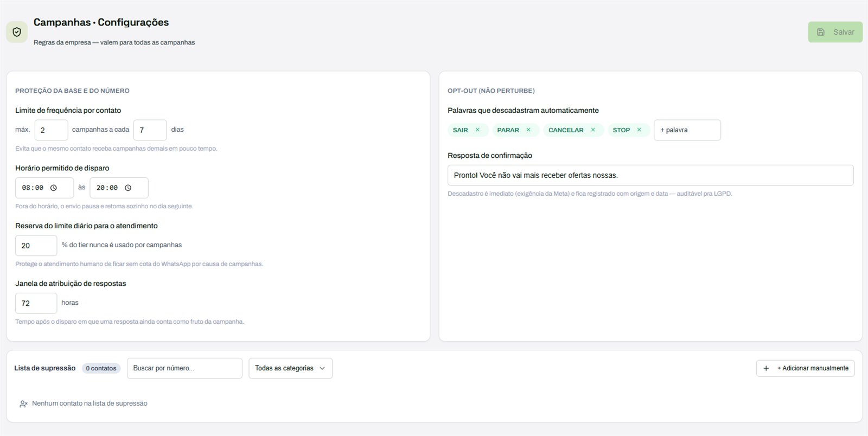Edit the Resposta de confirmação message field
868x436 pixels.
(650, 175)
